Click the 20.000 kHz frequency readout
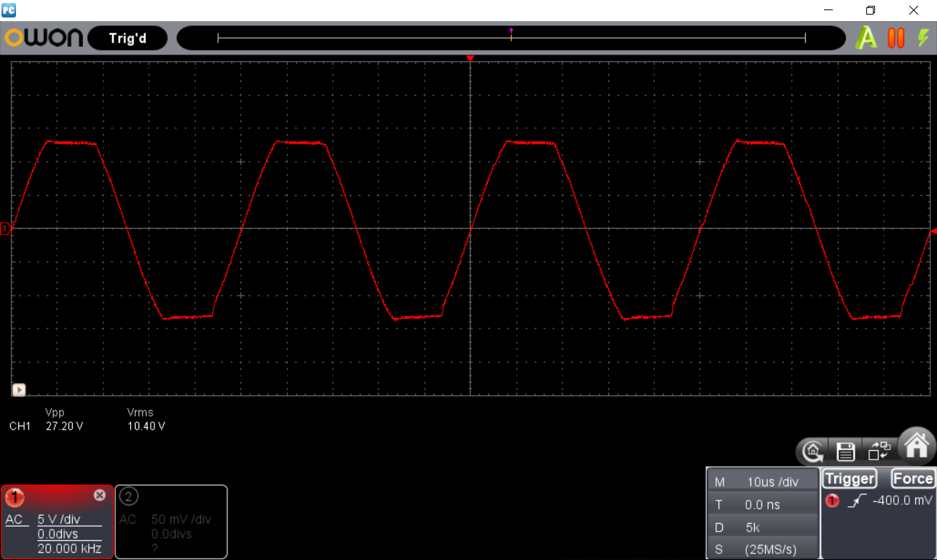This screenshot has height=560, width=937. pyautogui.click(x=69, y=548)
